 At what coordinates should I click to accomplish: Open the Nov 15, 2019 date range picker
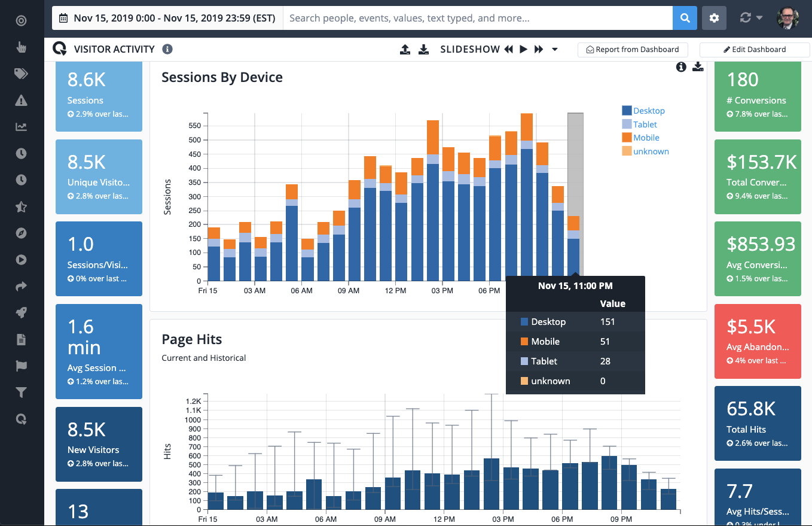tap(167, 18)
